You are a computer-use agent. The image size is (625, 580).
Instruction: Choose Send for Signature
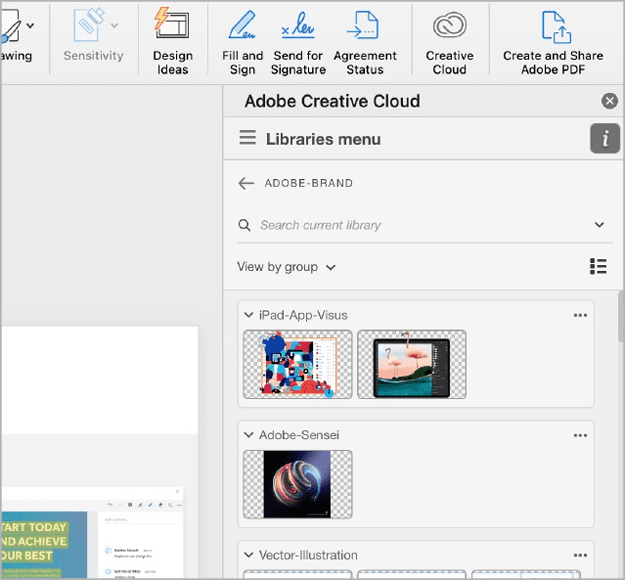[x=298, y=43]
